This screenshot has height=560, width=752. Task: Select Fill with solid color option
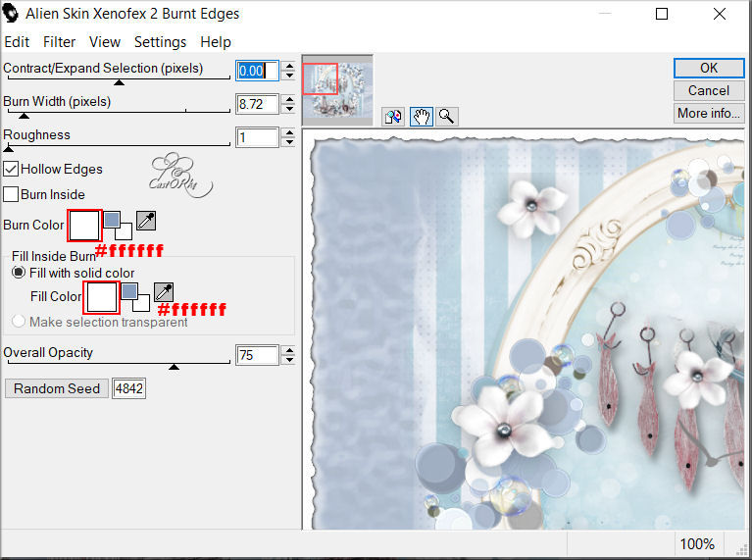pos(19,273)
